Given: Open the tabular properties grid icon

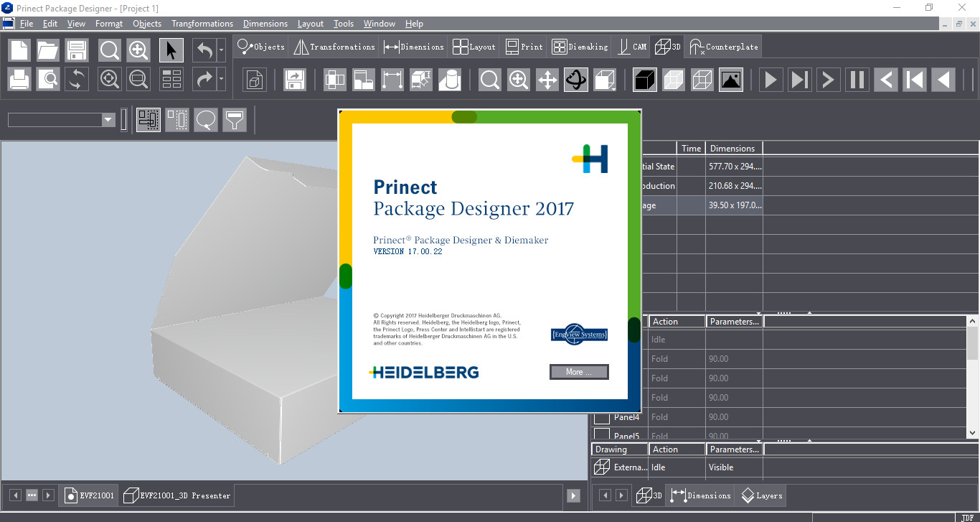Looking at the screenshot, I should coord(171,79).
